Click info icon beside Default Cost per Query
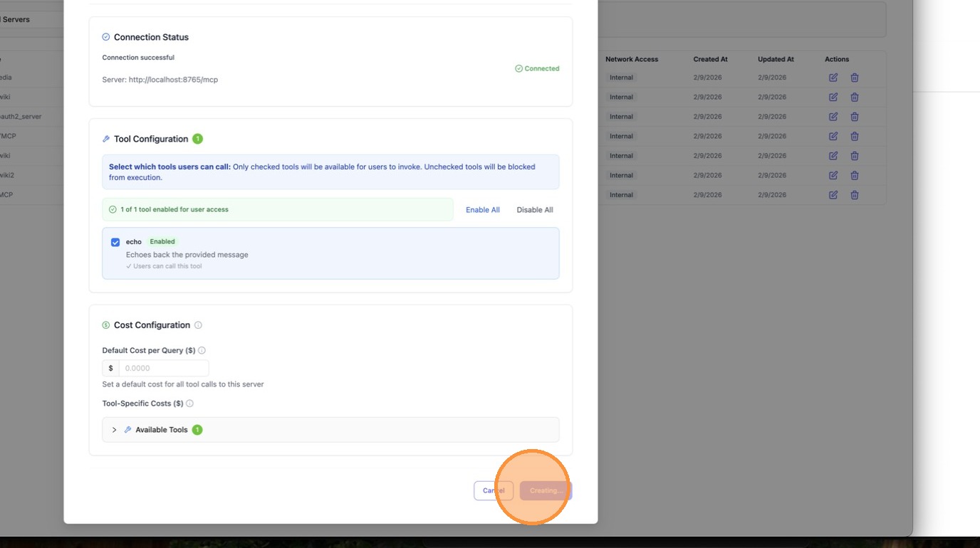980x548 pixels. pyautogui.click(x=202, y=350)
